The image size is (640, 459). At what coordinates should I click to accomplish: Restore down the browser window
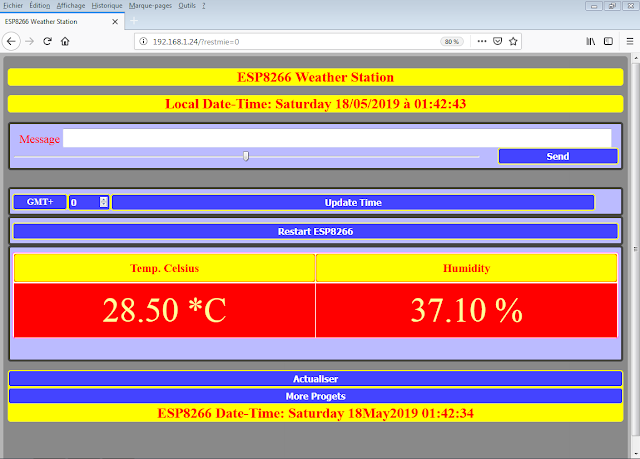[612, 6]
